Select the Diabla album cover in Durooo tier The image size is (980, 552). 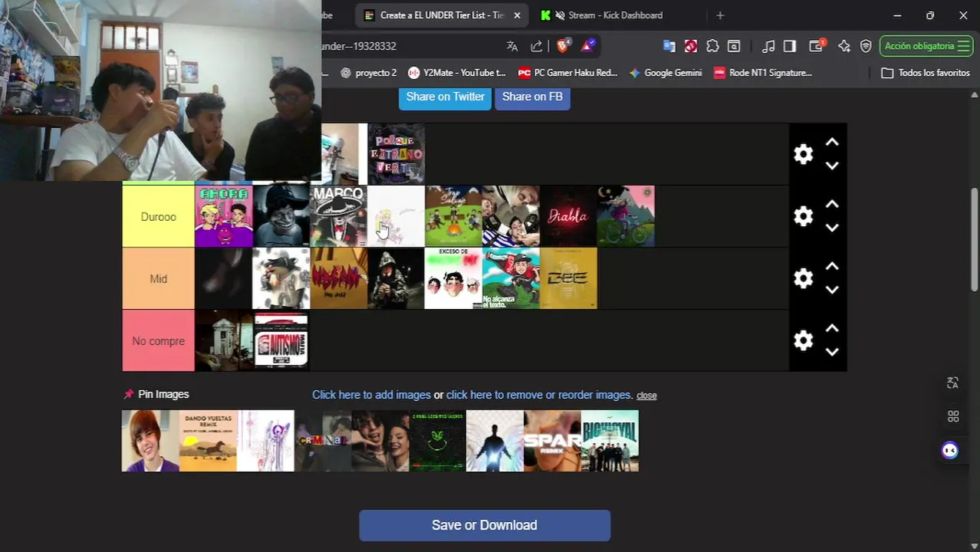click(x=568, y=216)
